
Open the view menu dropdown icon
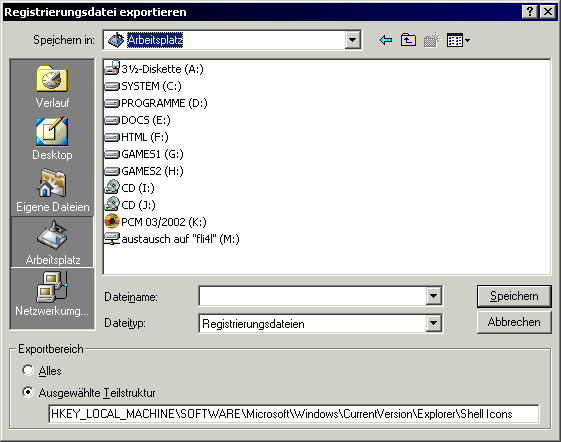point(458,40)
